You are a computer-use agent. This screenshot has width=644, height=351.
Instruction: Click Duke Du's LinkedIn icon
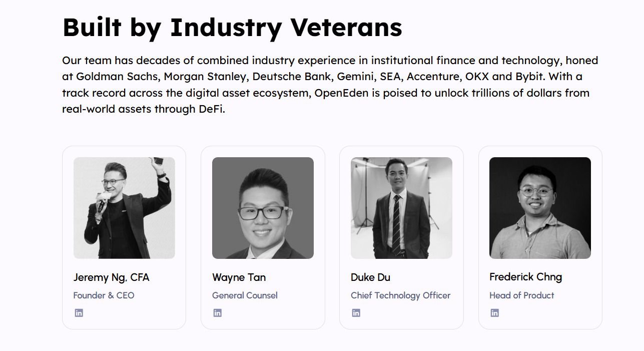(x=356, y=313)
